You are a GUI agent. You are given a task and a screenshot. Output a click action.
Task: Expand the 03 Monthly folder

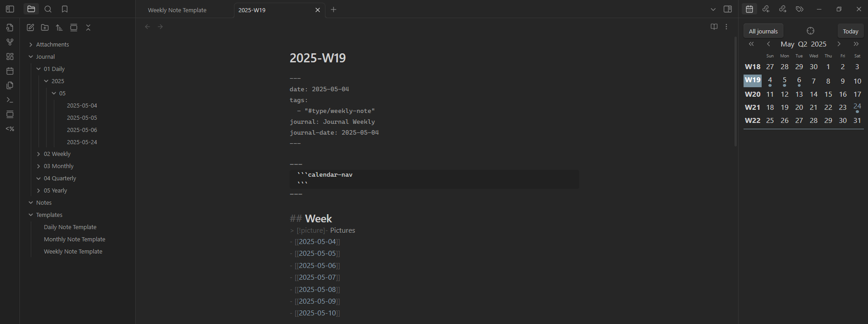point(58,166)
